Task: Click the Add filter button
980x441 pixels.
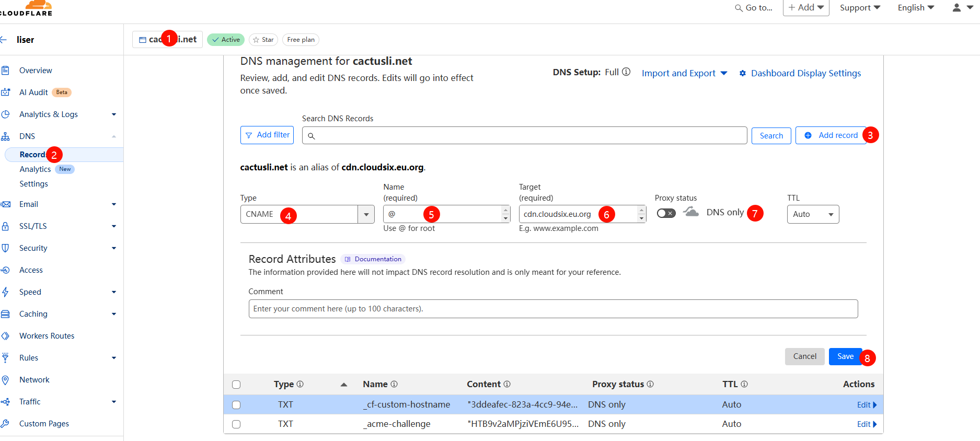Action: (267, 135)
